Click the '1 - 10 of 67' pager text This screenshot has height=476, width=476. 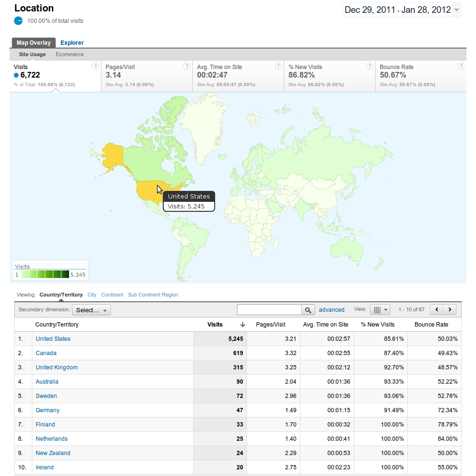pyautogui.click(x=411, y=309)
